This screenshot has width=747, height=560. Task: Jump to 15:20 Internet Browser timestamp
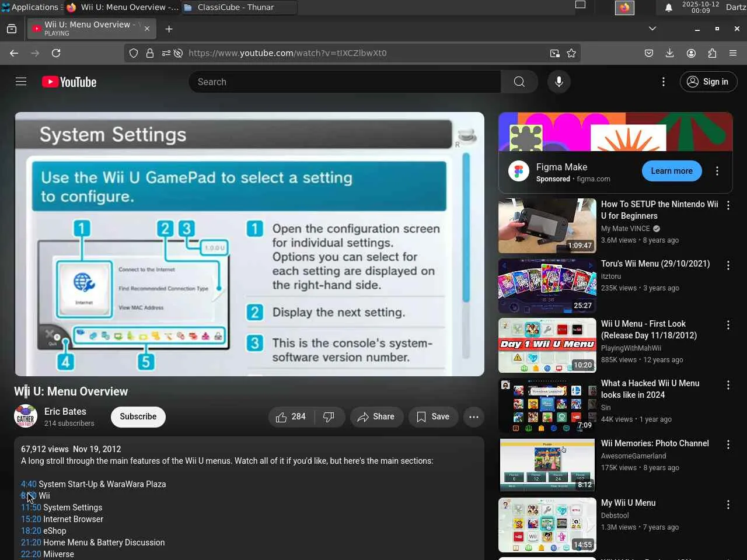[x=31, y=519]
